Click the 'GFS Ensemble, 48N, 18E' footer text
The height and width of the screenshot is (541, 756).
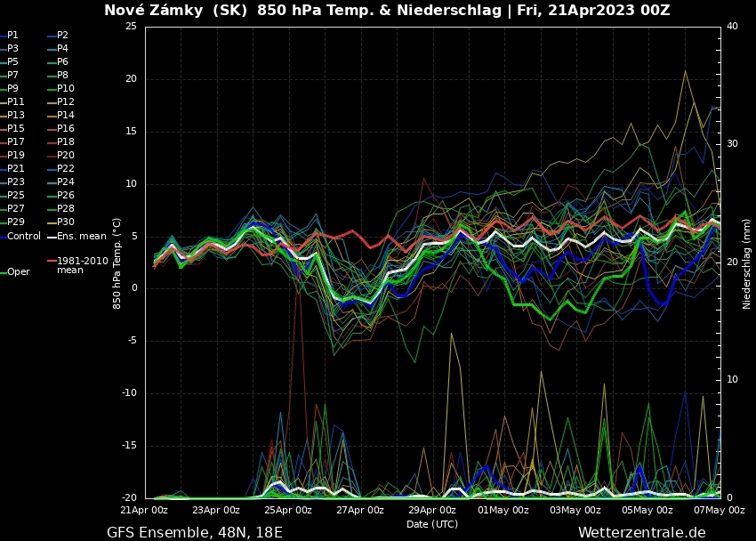[194, 532]
